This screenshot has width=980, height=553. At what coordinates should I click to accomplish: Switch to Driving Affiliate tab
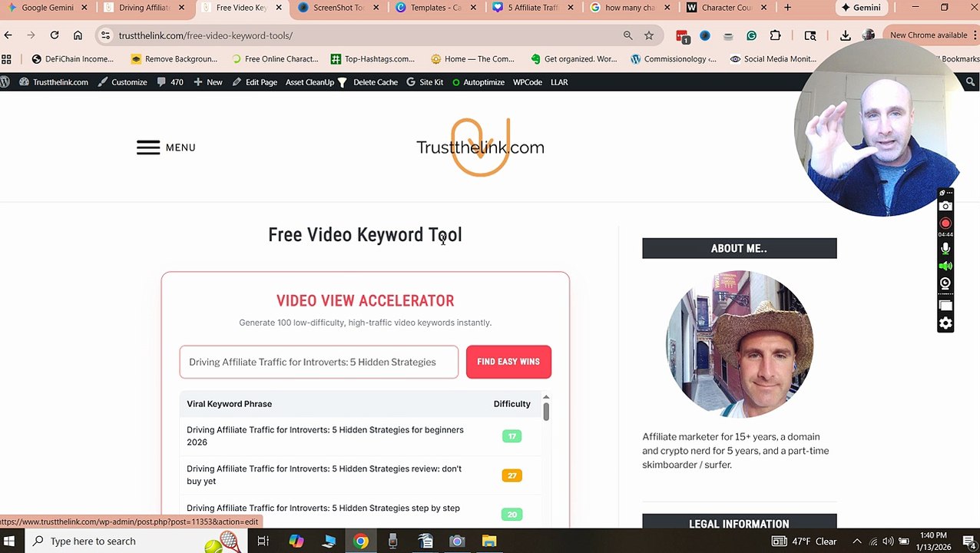[x=144, y=8]
